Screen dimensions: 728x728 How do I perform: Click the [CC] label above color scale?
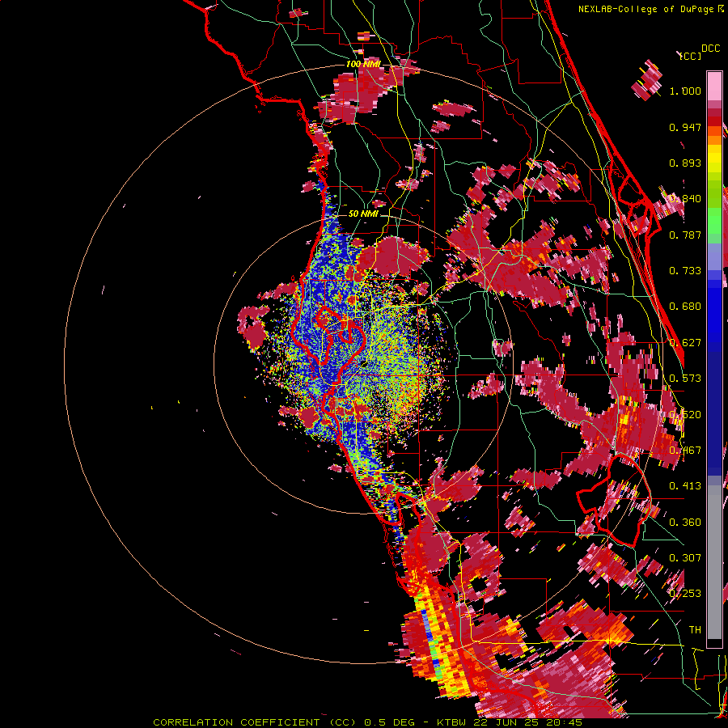[x=691, y=56]
